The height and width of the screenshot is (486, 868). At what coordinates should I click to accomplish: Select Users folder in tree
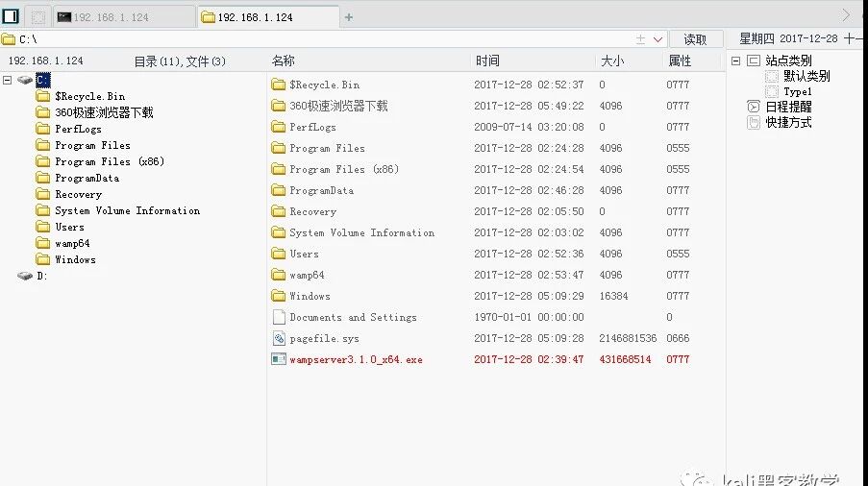tap(69, 227)
